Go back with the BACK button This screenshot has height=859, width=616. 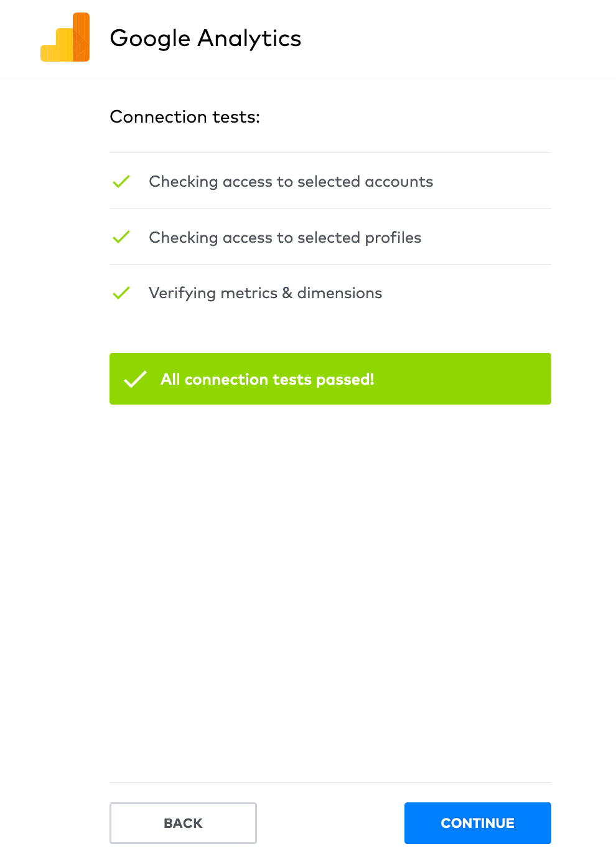point(183,823)
